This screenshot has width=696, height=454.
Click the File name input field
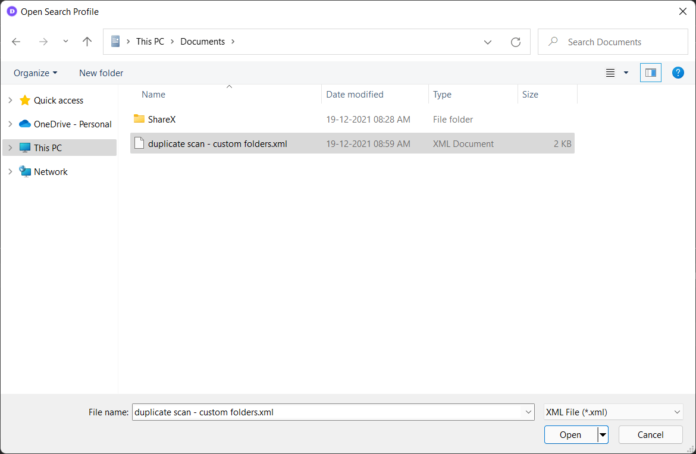click(x=328, y=412)
